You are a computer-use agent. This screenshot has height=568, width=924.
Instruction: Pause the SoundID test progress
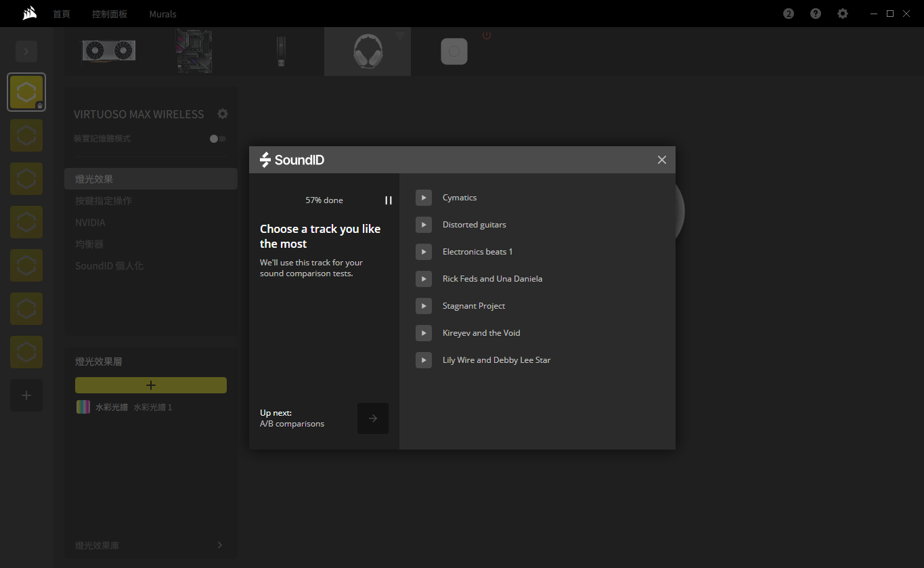tap(389, 200)
